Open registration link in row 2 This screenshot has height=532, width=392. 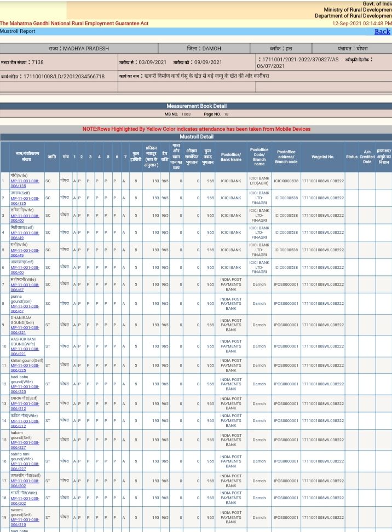coord(25,201)
